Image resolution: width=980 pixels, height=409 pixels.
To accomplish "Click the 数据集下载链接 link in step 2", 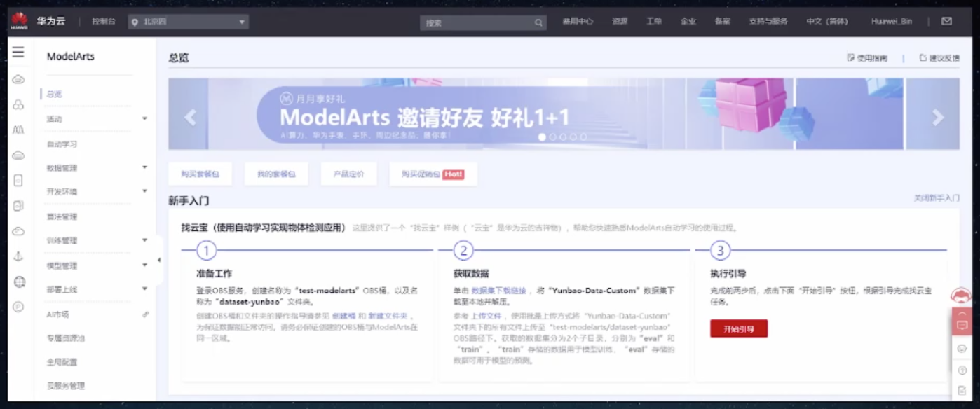I will click(499, 290).
